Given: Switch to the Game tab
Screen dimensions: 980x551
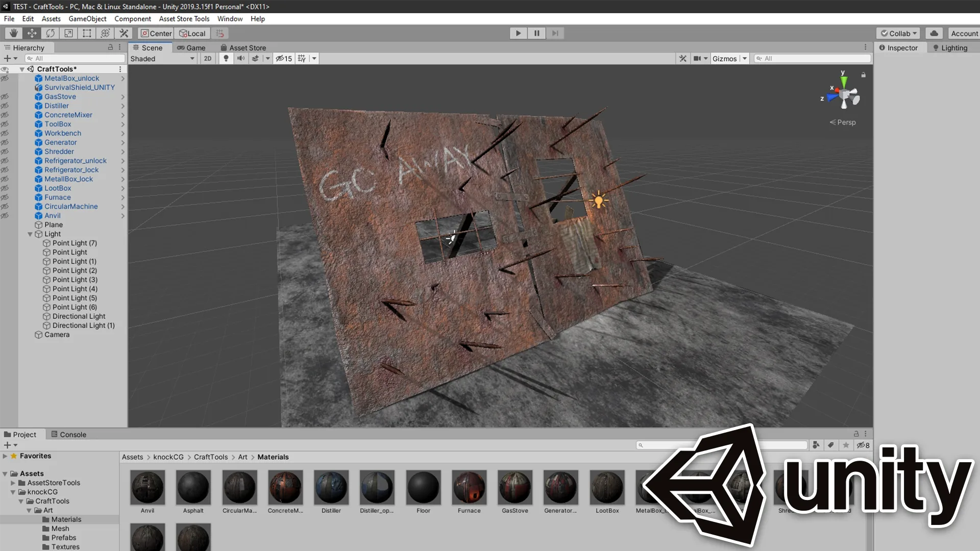Looking at the screenshot, I should [x=191, y=47].
